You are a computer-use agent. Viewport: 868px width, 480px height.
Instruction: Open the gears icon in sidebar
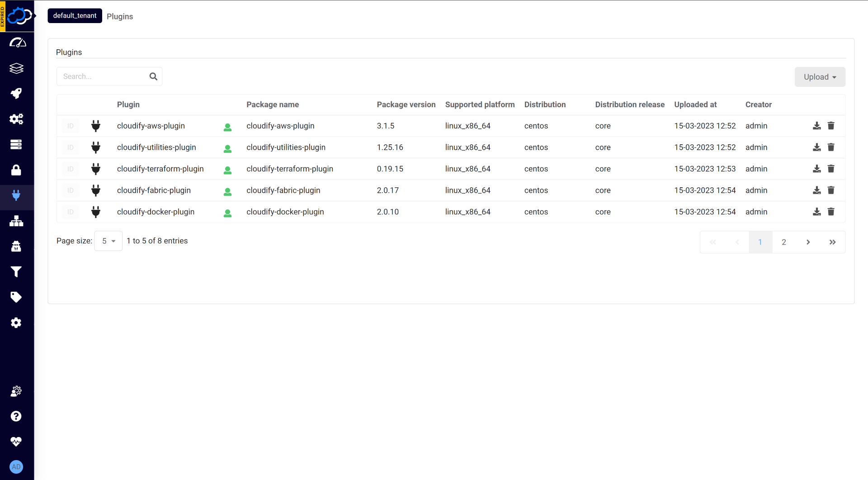pos(16,119)
